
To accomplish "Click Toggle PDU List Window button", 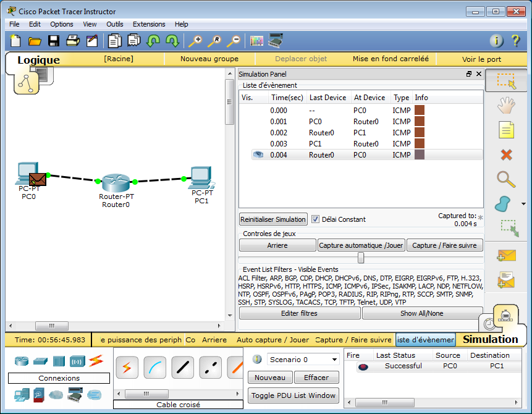I will (x=293, y=395).
